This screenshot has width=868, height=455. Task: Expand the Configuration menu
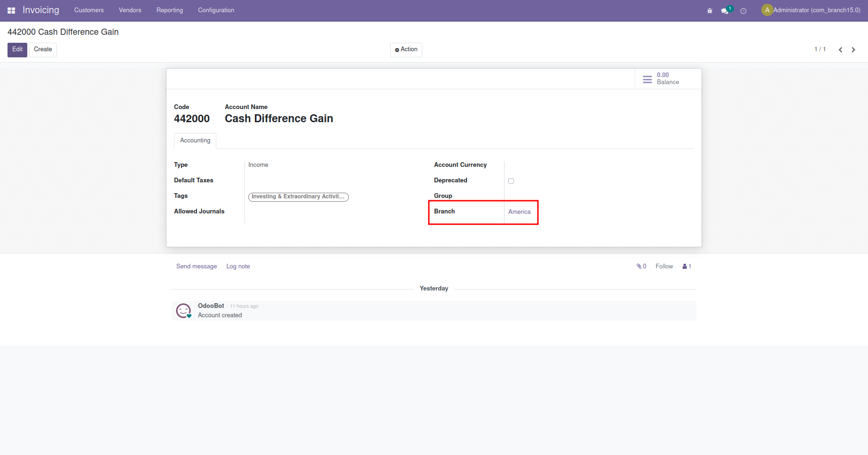pyautogui.click(x=216, y=10)
